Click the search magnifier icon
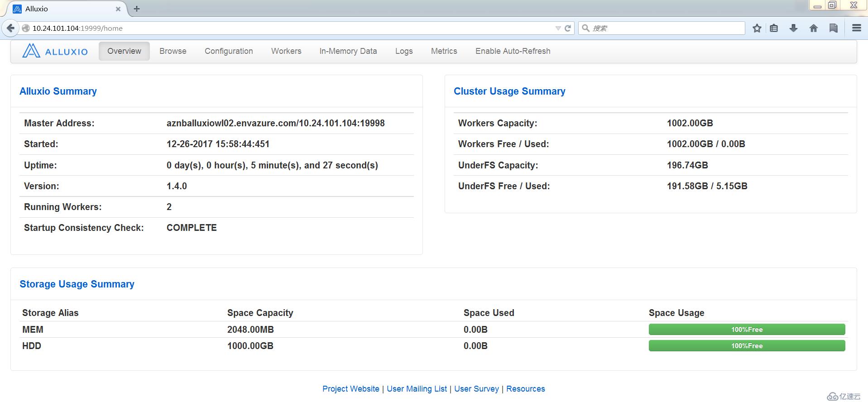868x402 pixels. (x=585, y=28)
